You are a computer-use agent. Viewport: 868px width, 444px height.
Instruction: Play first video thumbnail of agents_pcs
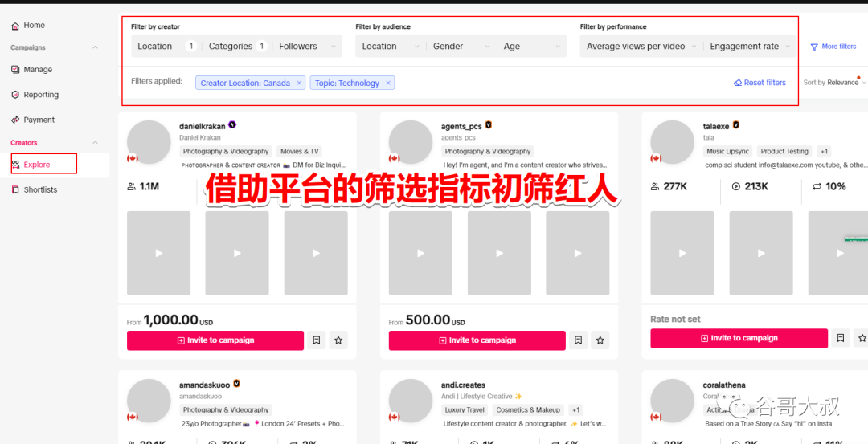tap(420, 253)
